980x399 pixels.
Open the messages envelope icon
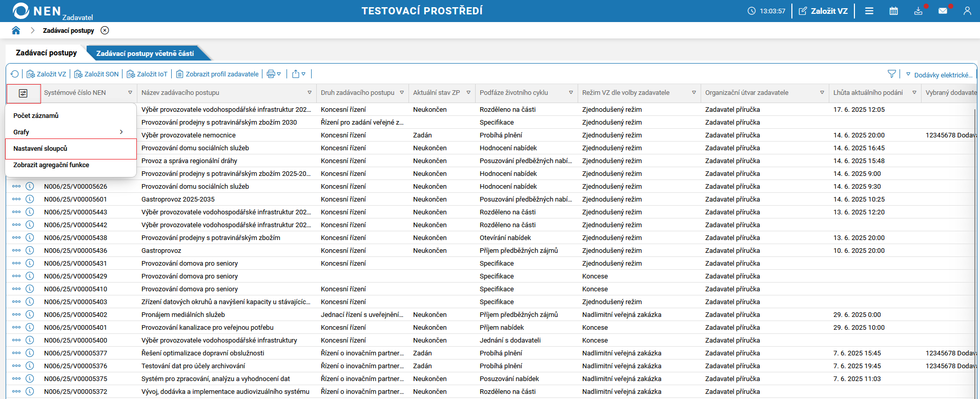pyautogui.click(x=943, y=11)
